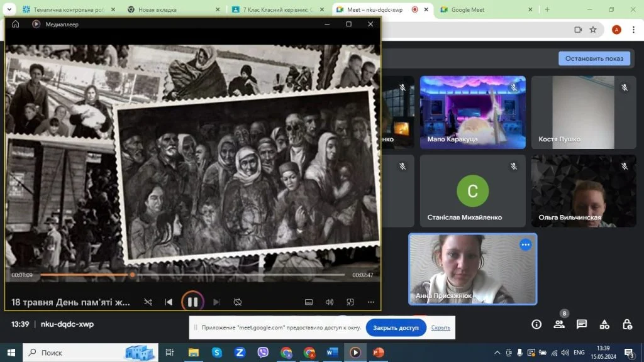Select Анна Присяжнюк video tile
This screenshot has width=644, height=362.
click(x=473, y=269)
